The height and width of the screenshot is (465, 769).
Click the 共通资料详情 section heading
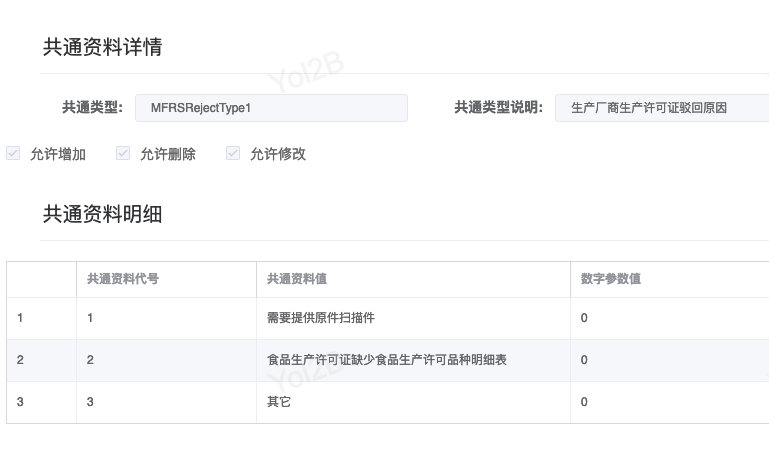click(x=102, y=47)
